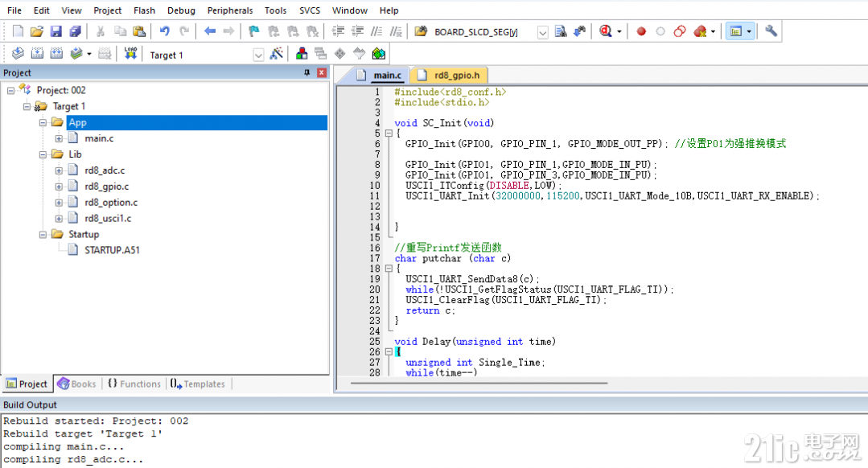The width and height of the screenshot is (868, 468).
Task: Open the SVCS menu
Action: [x=310, y=10]
